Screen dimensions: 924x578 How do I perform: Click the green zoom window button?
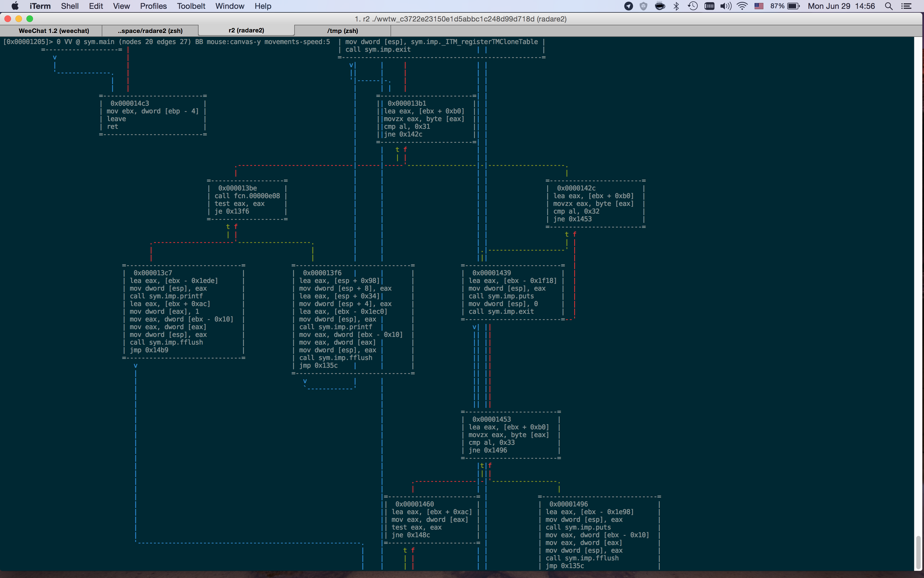click(x=30, y=19)
